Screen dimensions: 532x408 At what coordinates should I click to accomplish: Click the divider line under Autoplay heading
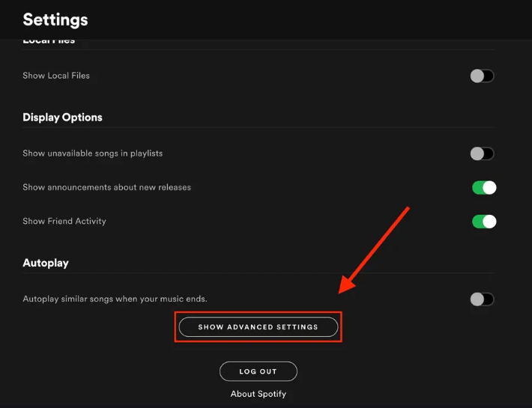[259, 273]
